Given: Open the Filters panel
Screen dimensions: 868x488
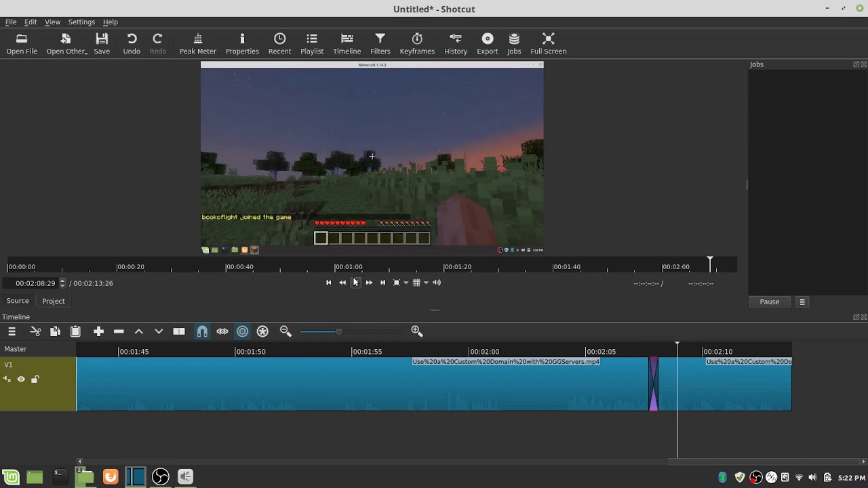Looking at the screenshot, I should coord(380,43).
